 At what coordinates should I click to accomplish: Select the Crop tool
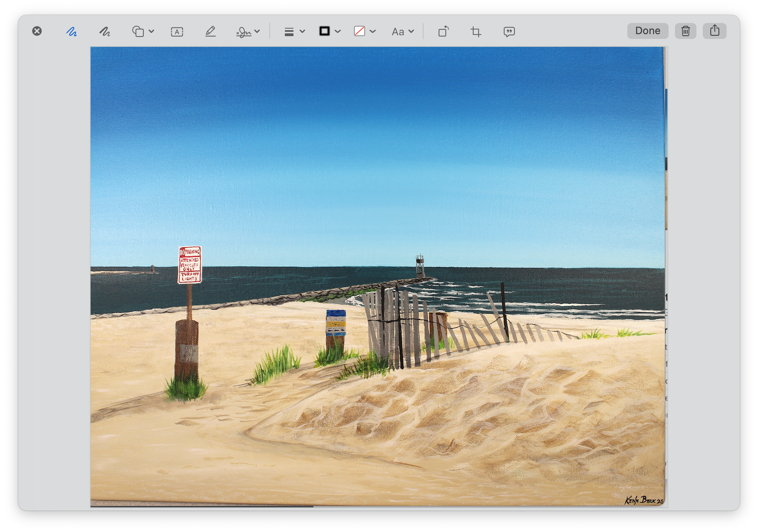click(x=476, y=31)
